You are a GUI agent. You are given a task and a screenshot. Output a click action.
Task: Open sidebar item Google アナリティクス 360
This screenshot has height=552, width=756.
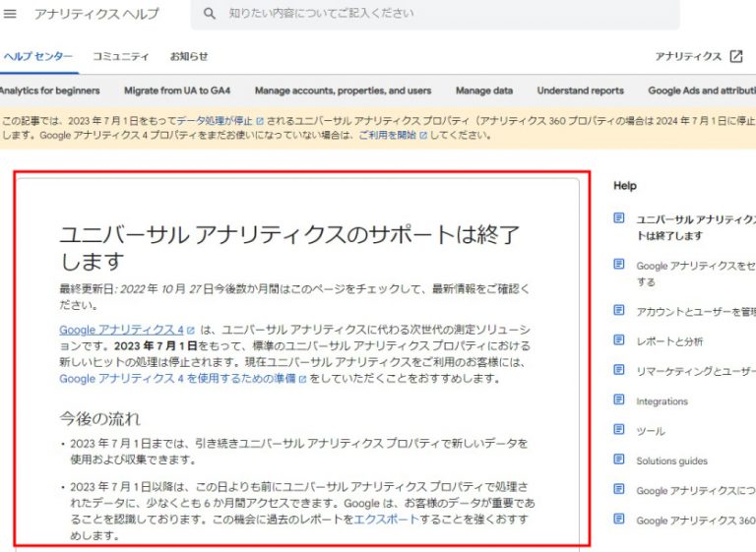click(x=696, y=521)
